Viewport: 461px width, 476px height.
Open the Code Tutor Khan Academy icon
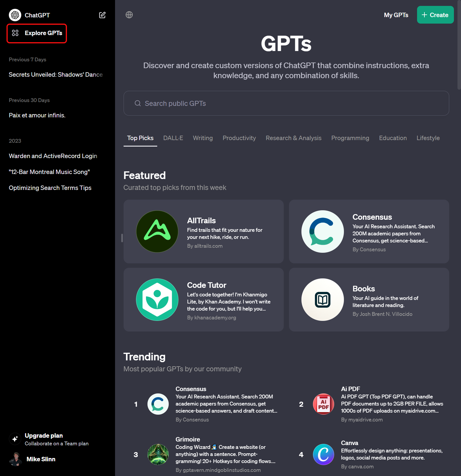(157, 300)
